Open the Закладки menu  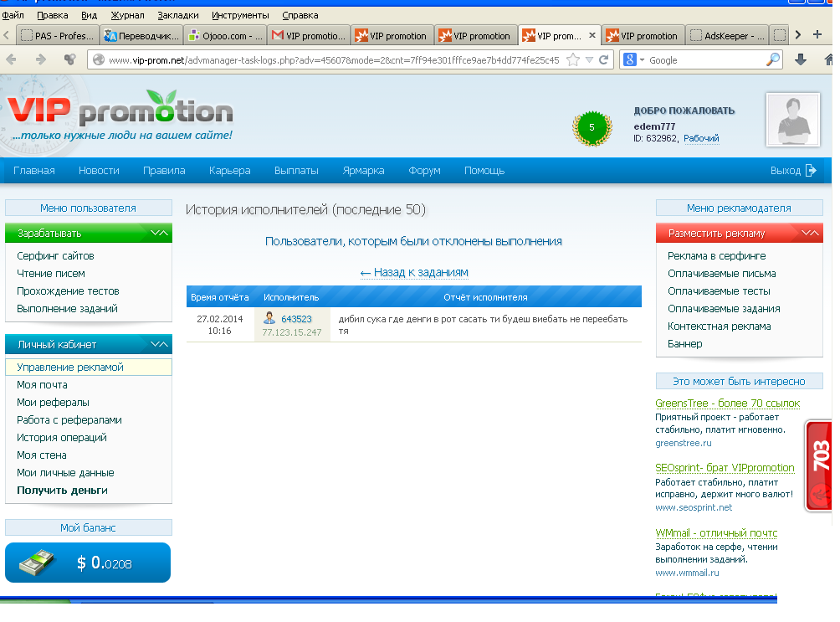click(x=178, y=15)
